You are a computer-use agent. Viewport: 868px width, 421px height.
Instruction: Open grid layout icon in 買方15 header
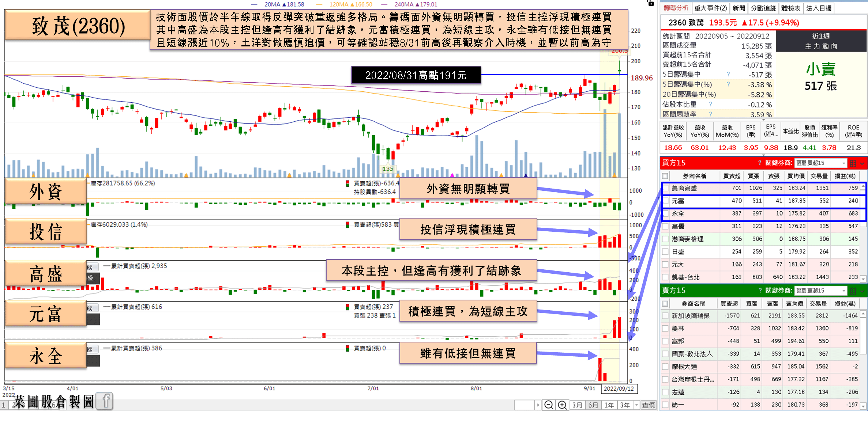(853, 163)
